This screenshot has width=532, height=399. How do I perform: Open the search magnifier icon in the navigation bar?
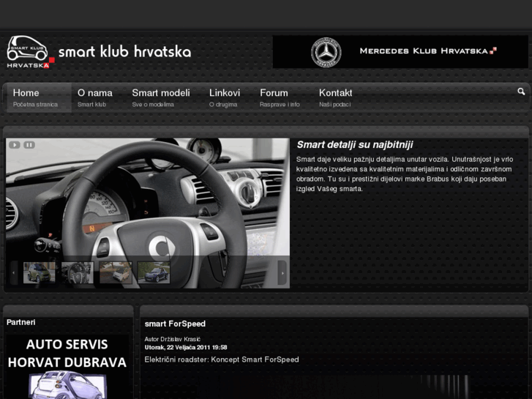pyautogui.click(x=521, y=92)
